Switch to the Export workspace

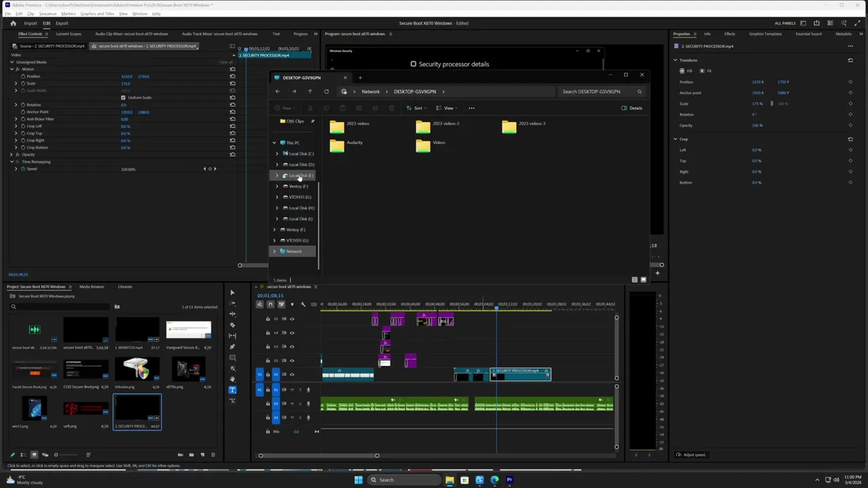click(x=62, y=23)
